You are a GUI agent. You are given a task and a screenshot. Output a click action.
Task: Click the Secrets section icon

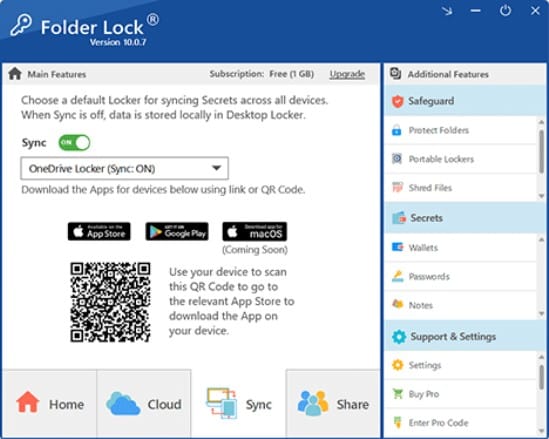(399, 218)
